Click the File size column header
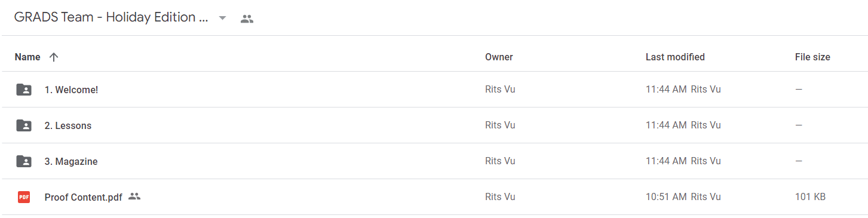Screen dimensions: 868x218 812,57
